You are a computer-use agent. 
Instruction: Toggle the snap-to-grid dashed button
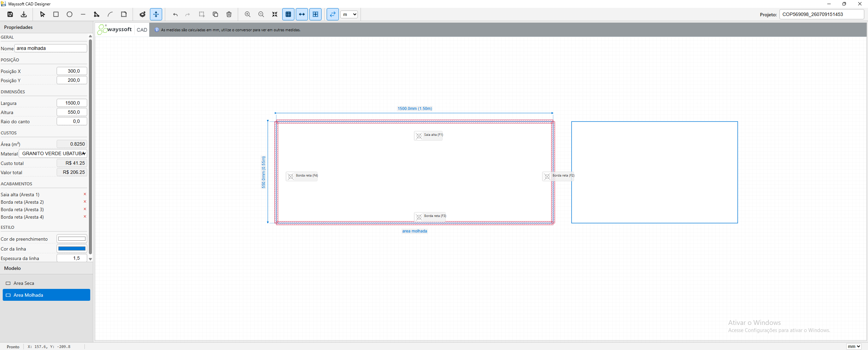(x=315, y=14)
